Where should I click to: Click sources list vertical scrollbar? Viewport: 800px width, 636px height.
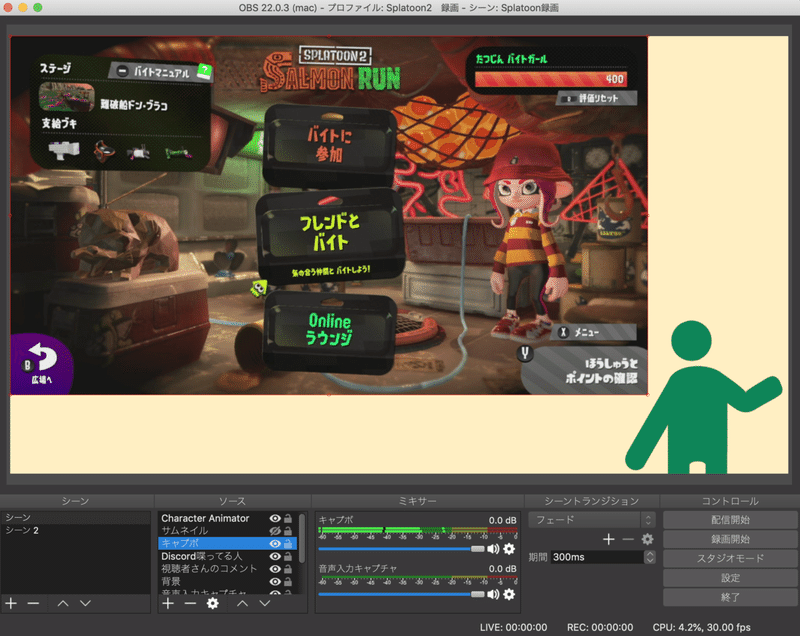(x=302, y=538)
